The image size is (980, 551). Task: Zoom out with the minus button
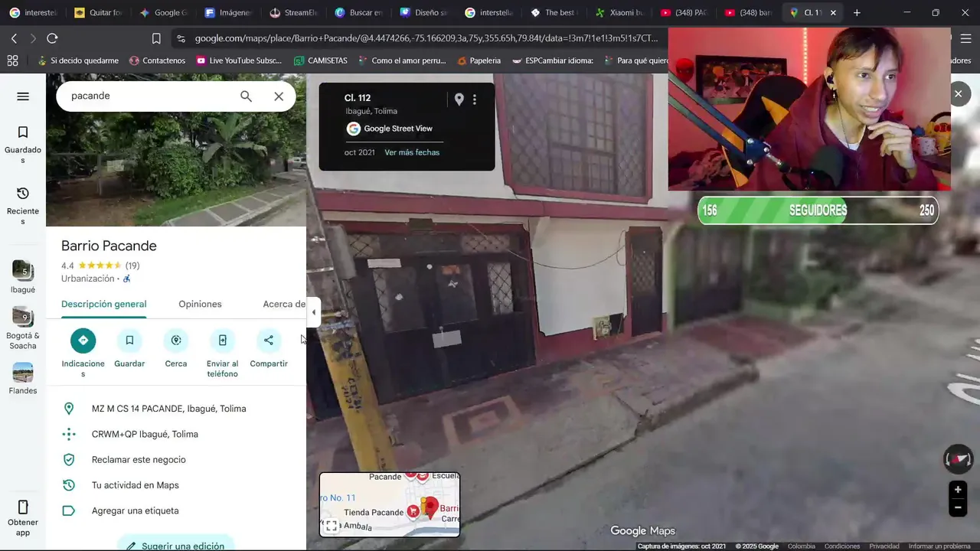(x=958, y=507)
